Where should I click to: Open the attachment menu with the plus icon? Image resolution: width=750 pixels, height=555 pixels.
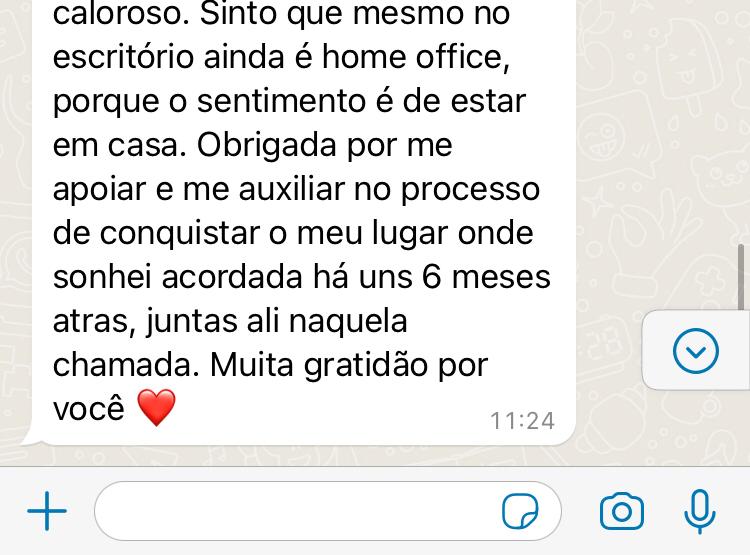(x=47, y=511)
